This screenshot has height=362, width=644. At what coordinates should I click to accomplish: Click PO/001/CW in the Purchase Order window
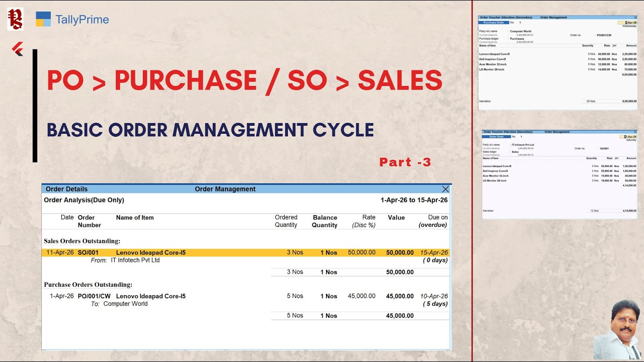tap(604, 35)
